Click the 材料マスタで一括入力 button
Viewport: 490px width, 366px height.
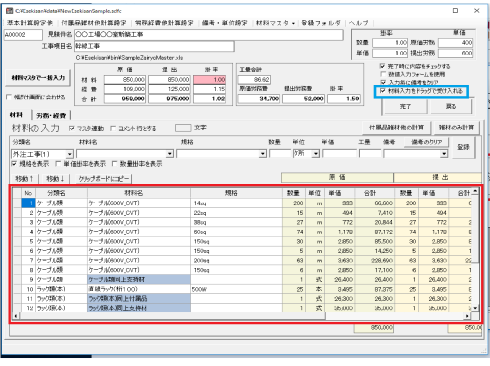pyautogui.click(x=38, y=78)
